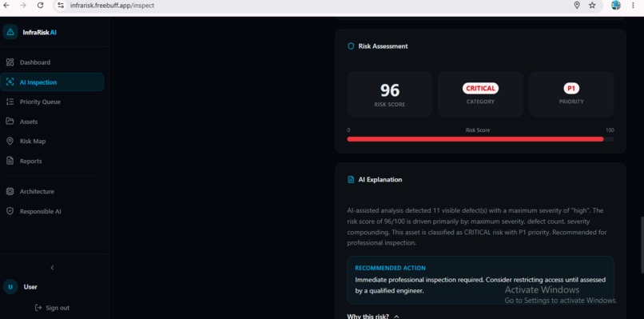This screenshot has height=319, width=644.
Task: Click the Priority Queue list icon
Action: pos(10,102)
